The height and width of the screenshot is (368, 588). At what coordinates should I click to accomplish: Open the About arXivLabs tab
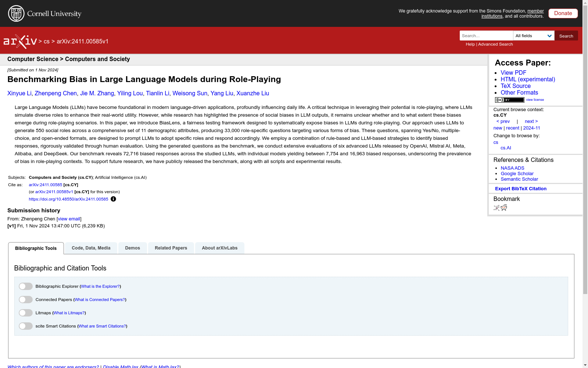[219, 248]
